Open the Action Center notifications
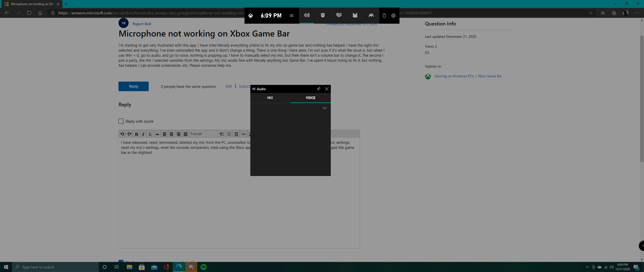 pyautogui.click(x=636, y=267)
